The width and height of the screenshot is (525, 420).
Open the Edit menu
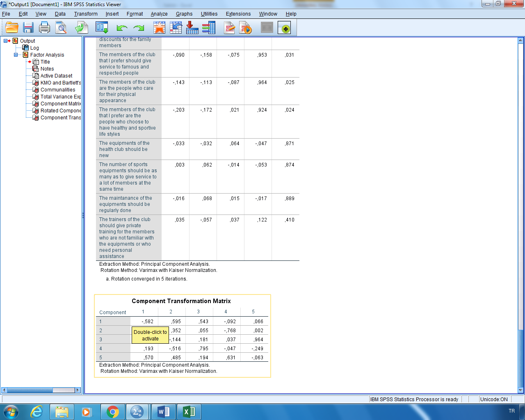point(23,14)
